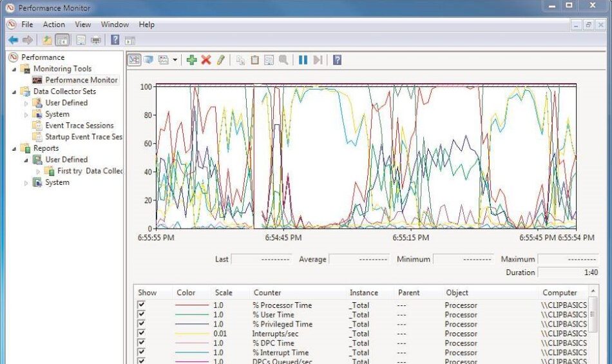Select the % Privileged Time counter row
The width and height of the screenshot is (612, 364).
[362, 324]
